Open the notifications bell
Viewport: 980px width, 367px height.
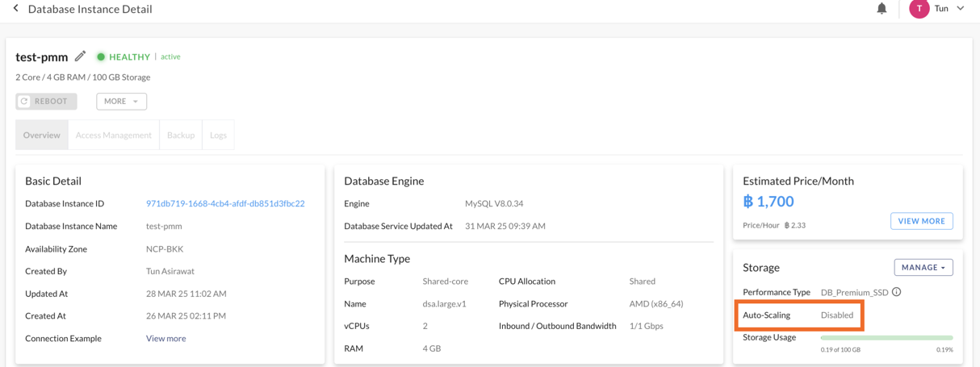pyautogui.click(x=882, y=9)
